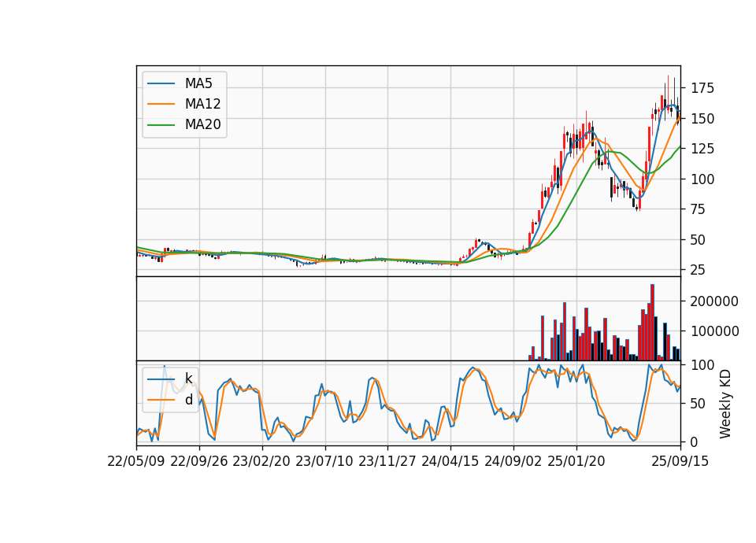Click the 23/02/20 date tick label

click(x=261, y=461)
